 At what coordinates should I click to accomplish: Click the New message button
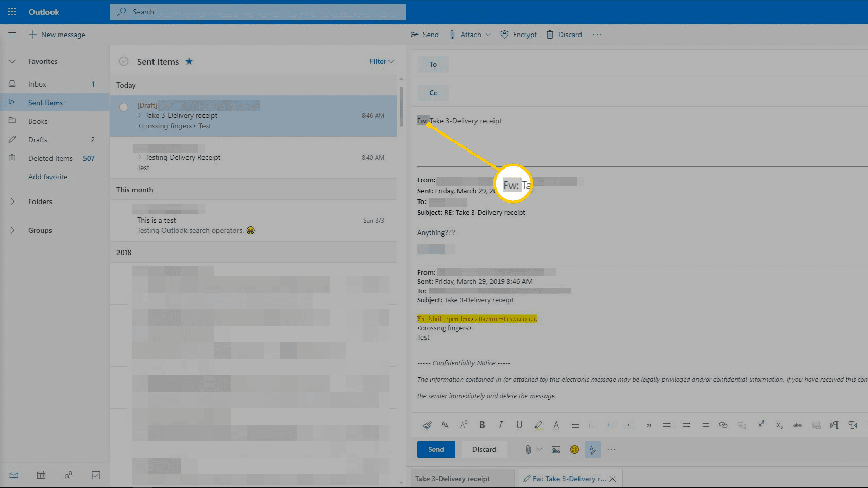pyautogui.click(x=57, y=35)
